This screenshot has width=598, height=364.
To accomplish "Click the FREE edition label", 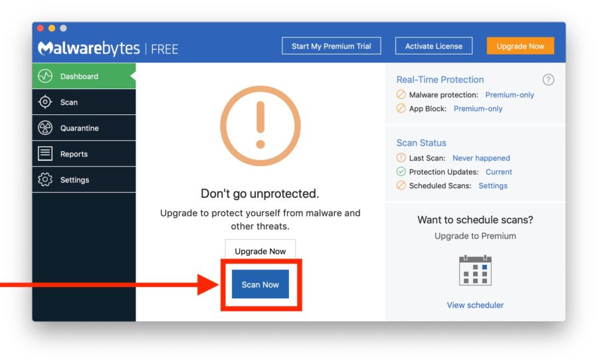I will [164, 49].
